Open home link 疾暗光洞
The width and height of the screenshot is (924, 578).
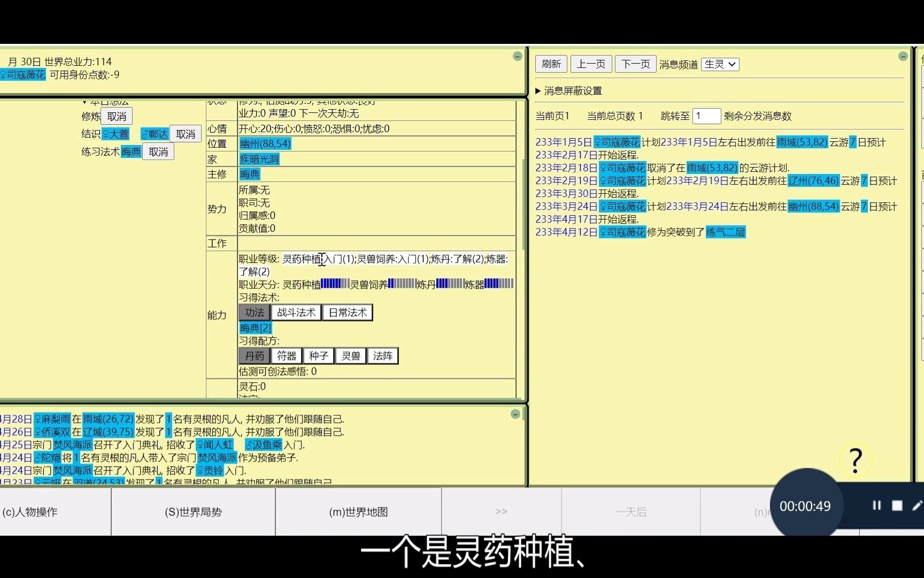259,159
